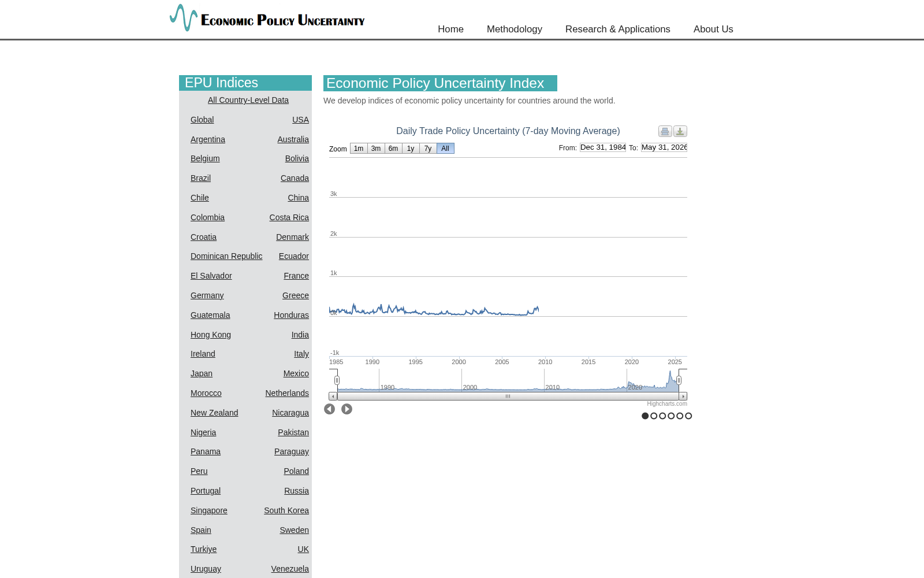Open the Highcharts.com credit link
This screenshot has height=578, width=924.
(667, 404)
